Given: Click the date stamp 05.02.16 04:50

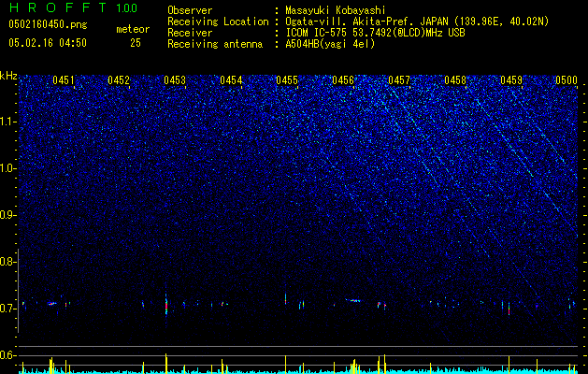Looking at the screenshot, I should tap(48, 43).
